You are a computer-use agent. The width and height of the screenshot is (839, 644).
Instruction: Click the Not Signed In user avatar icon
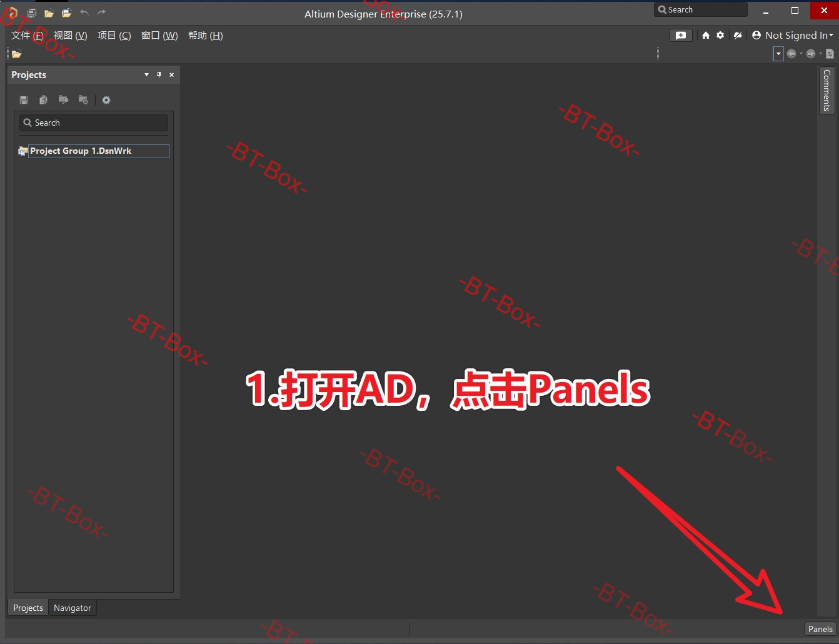(756, 36)
